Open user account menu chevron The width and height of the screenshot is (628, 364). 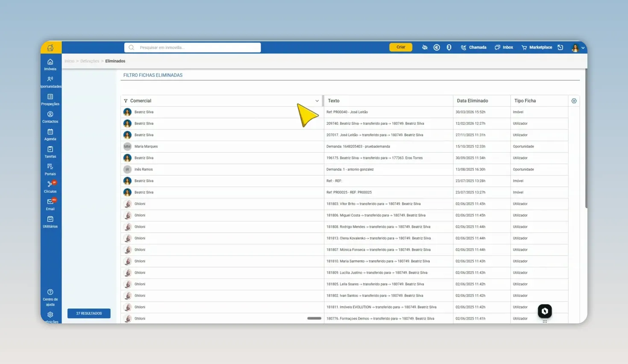583,48
